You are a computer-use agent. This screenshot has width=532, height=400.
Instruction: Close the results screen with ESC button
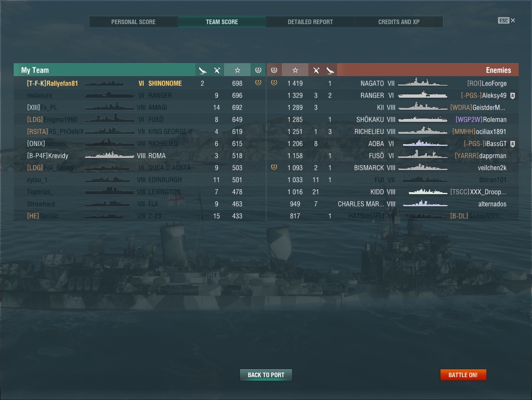coord(507,20)
